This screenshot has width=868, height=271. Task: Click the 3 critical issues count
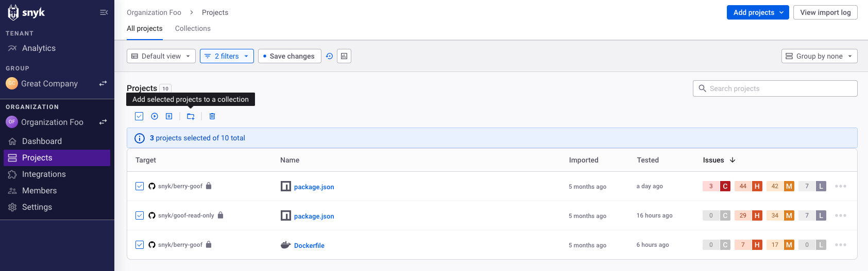(x=711, y=186)
